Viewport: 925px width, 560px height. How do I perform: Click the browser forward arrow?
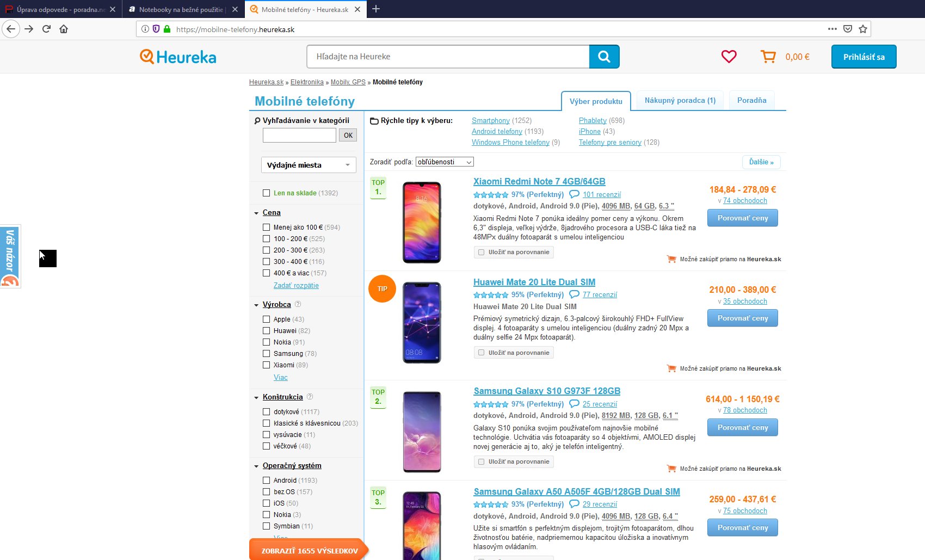pos(29,29)
